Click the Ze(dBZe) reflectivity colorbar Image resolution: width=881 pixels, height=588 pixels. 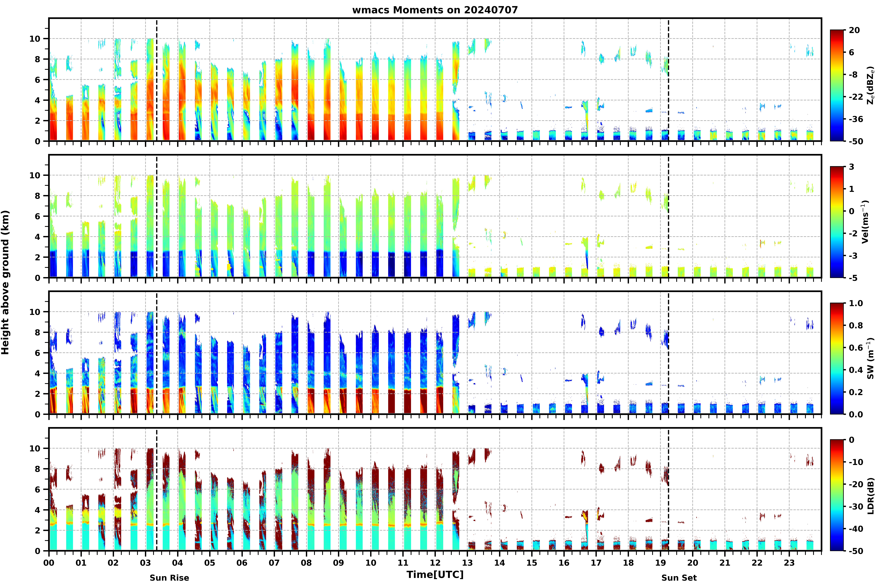point(837,85)
